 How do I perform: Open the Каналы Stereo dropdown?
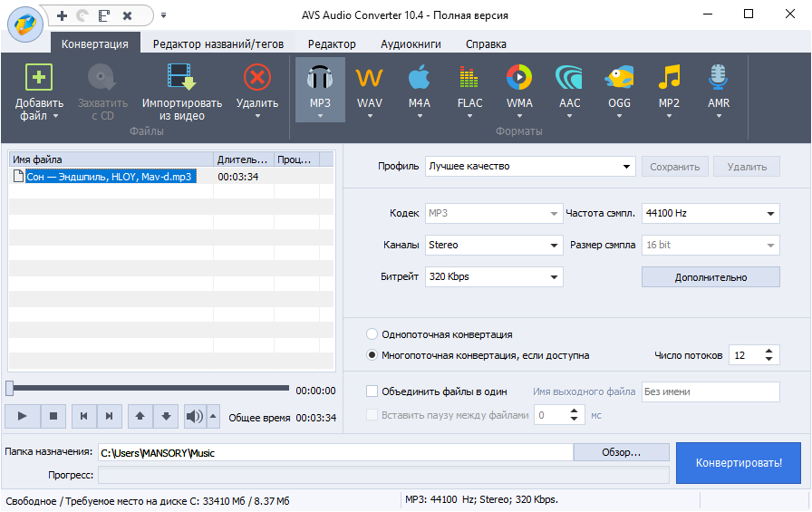click(x=494, y=245)
